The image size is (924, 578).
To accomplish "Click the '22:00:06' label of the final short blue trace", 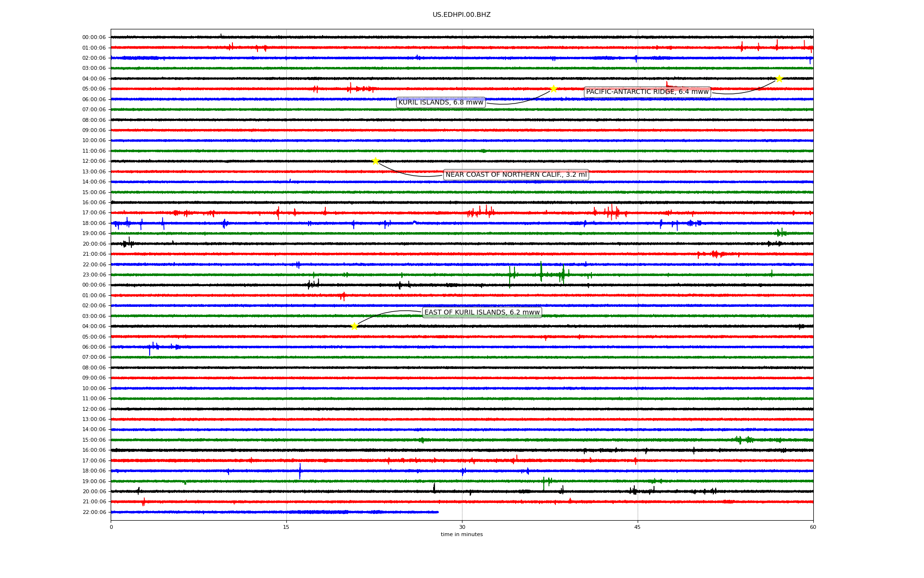I will (94, 512).
